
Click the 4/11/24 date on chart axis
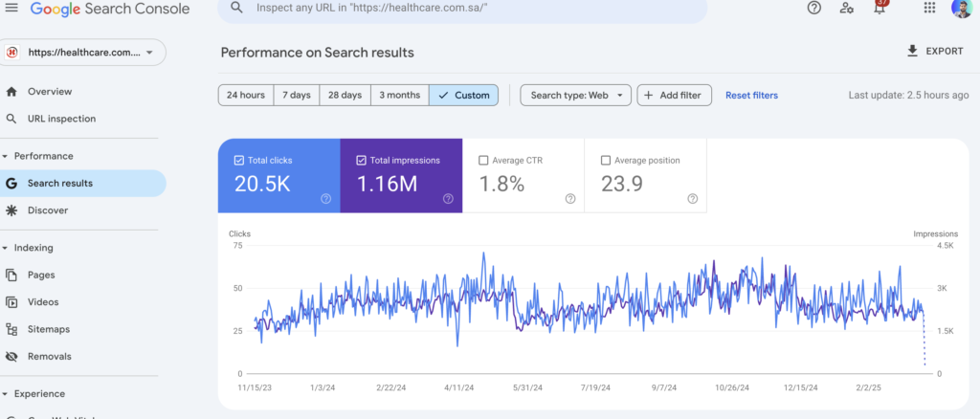pyautogui.click(x=459, y=387)
